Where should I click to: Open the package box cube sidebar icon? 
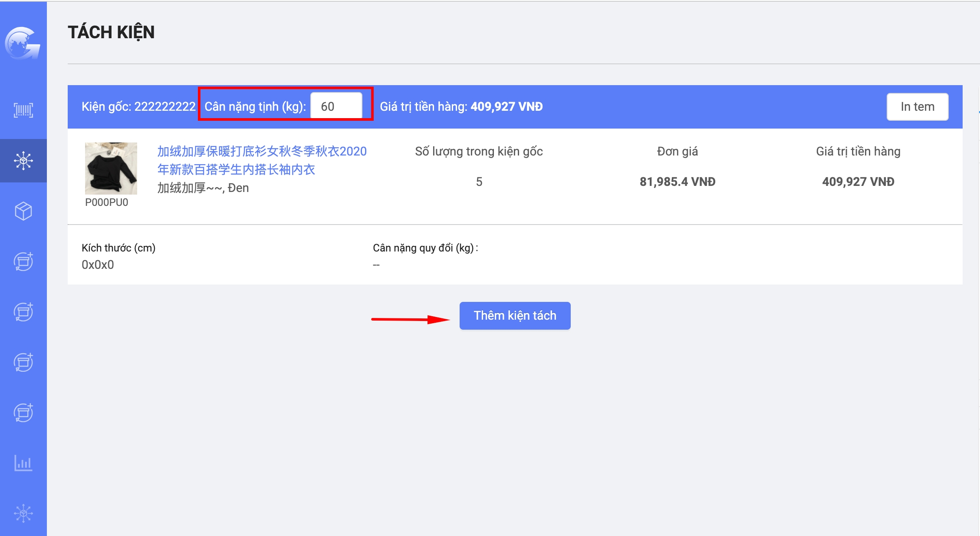[x=23, y=211]
